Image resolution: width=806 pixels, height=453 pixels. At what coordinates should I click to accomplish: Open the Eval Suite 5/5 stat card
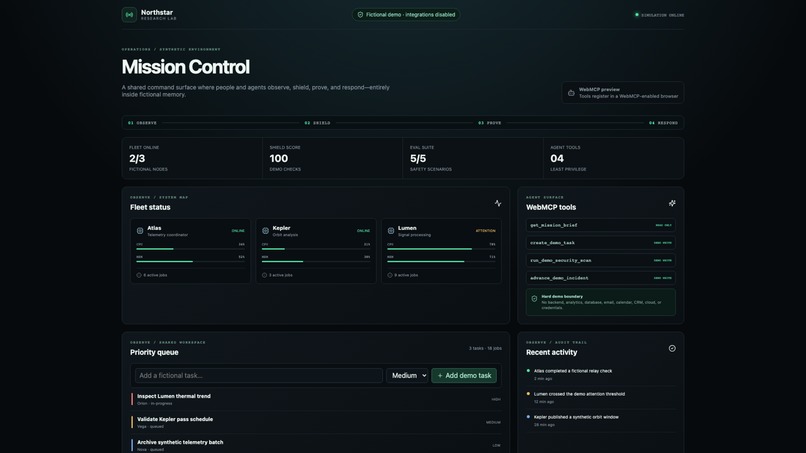473,158
